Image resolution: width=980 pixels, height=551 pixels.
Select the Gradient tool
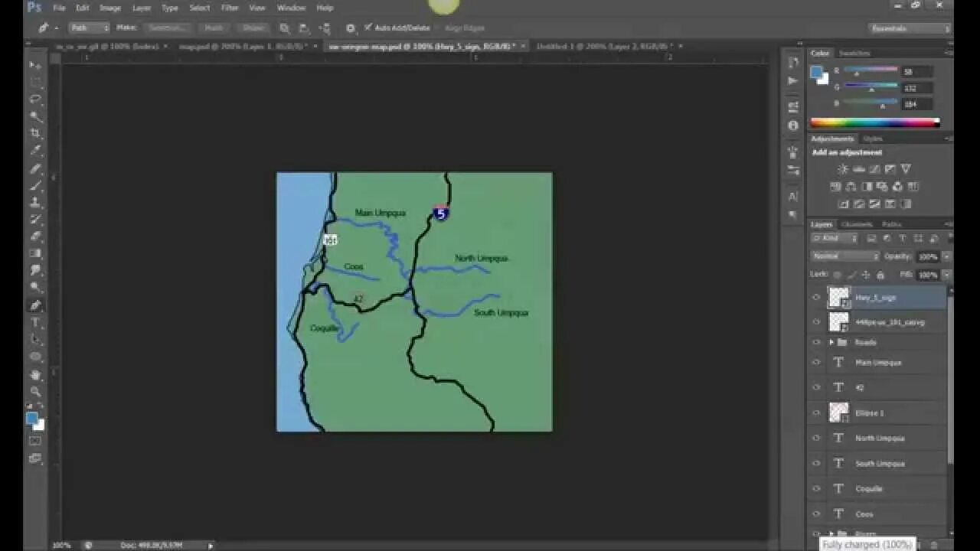[x=35, y=253]
